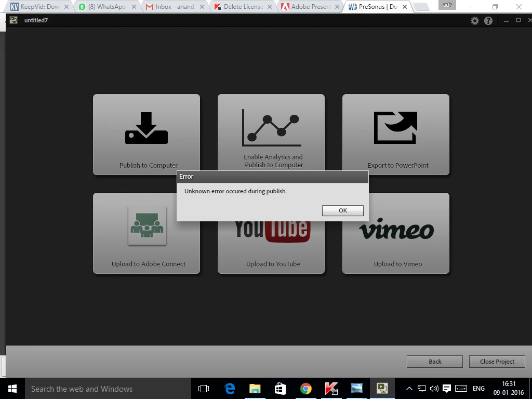532x399 pixels.
Task: Click the adr profile button in Chrome
Action: click(x=447, y=5)
